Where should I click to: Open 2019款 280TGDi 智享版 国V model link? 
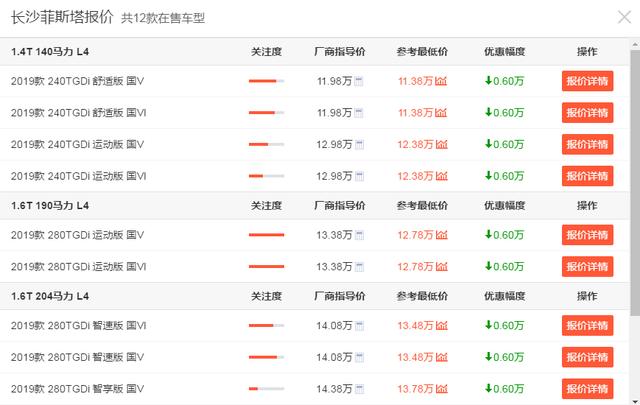pyautogui.click(x=78, y=389)
